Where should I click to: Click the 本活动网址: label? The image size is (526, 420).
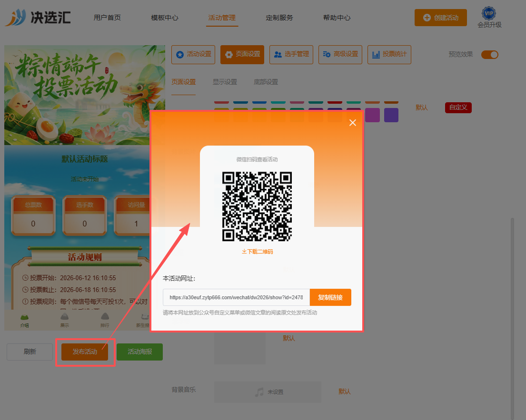click(179, 279)
